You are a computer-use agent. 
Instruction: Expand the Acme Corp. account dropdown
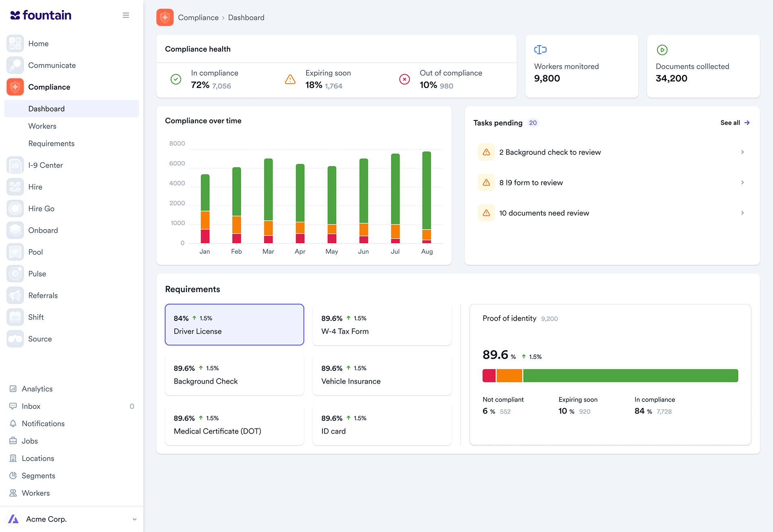pos(134,520)
